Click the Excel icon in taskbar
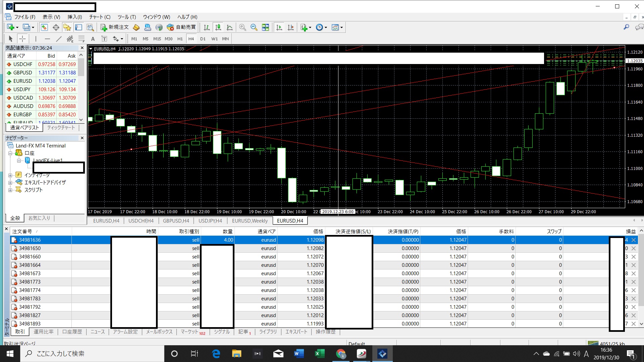 click(x=320, y=354)
